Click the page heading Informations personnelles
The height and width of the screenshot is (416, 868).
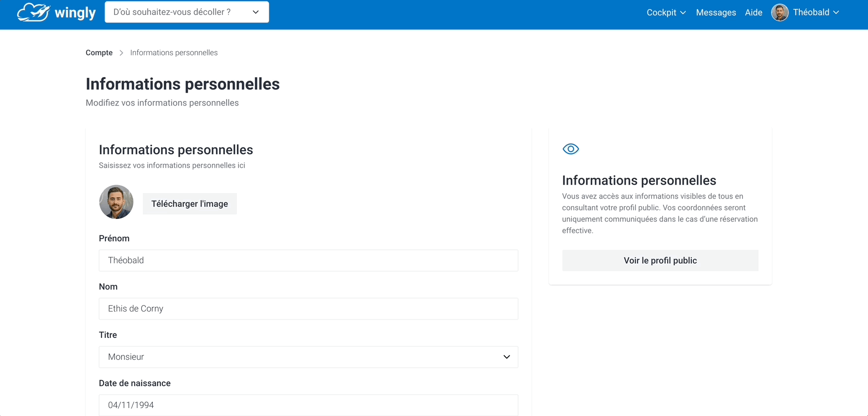183,84
